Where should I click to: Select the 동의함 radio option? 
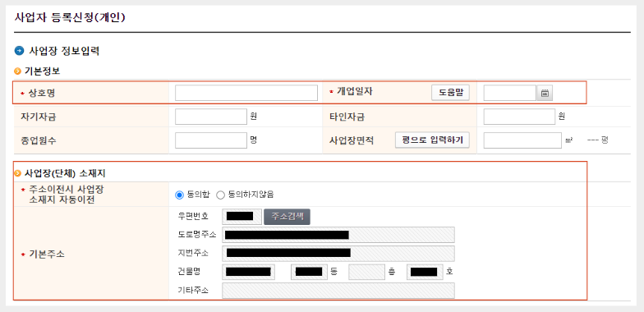(179, 195)
